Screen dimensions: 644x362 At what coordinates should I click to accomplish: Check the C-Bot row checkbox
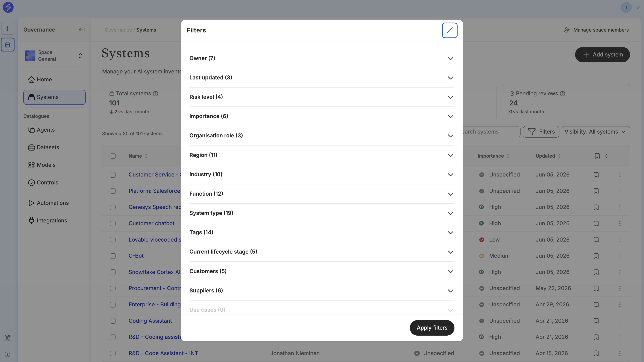[x=113, y=256]
